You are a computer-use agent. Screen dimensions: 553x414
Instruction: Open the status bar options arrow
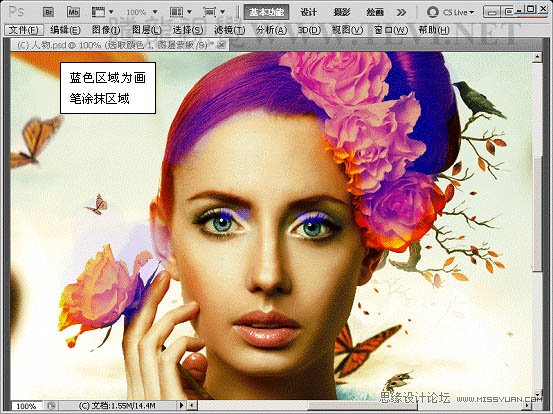(182, 406)
